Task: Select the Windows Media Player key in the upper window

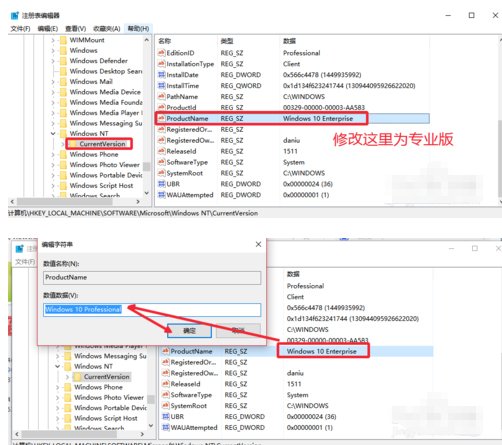Action: point(106,113)
